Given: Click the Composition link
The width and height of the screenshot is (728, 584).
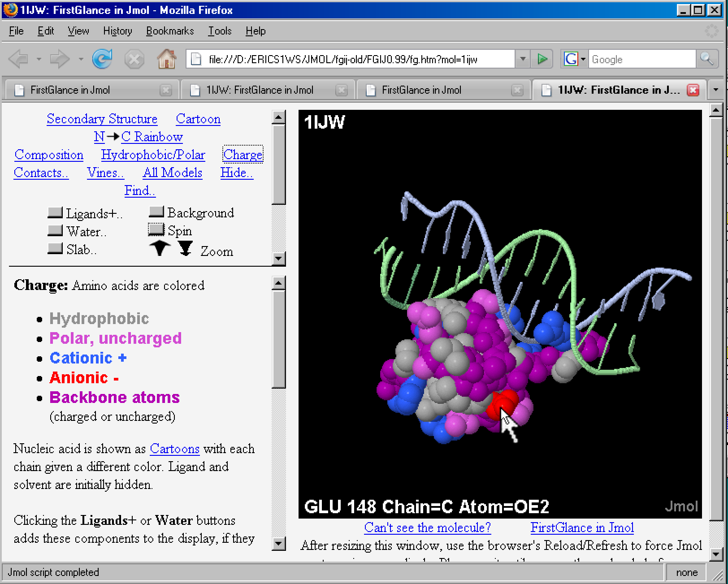Looking at the screenshot, I should pos(49,155).
